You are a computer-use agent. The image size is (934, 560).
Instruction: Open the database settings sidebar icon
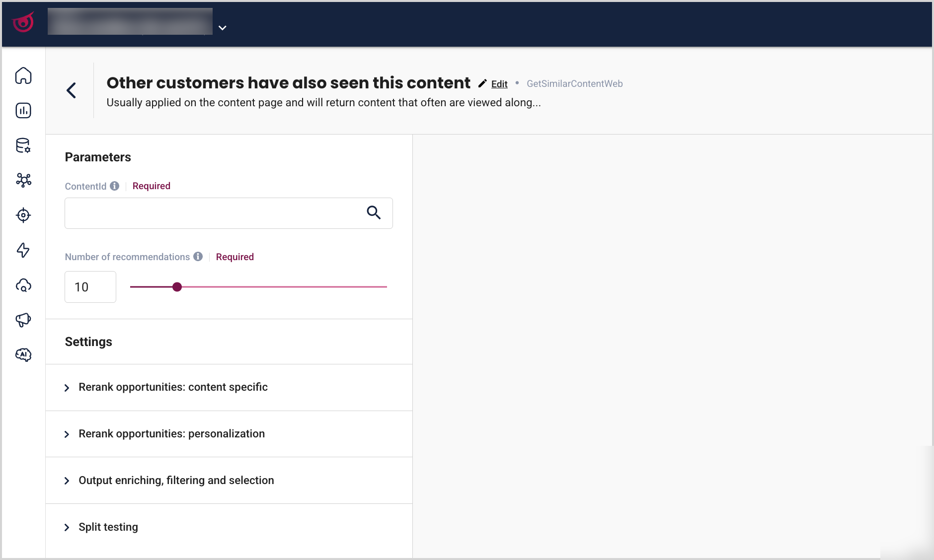pos(23,145)
